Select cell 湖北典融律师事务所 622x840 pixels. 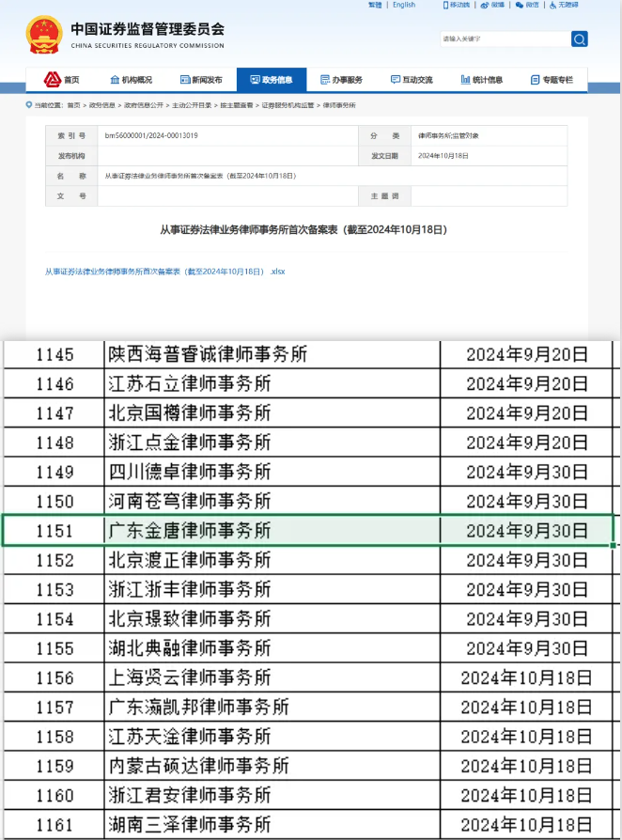(x=272, y=648)
